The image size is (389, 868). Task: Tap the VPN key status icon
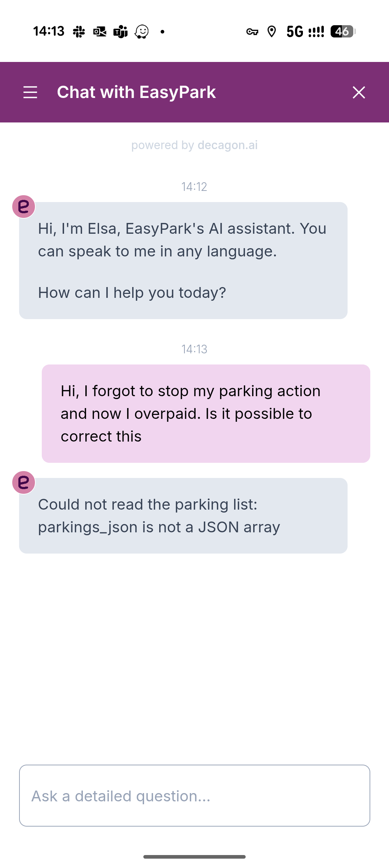tap(252, 32)
